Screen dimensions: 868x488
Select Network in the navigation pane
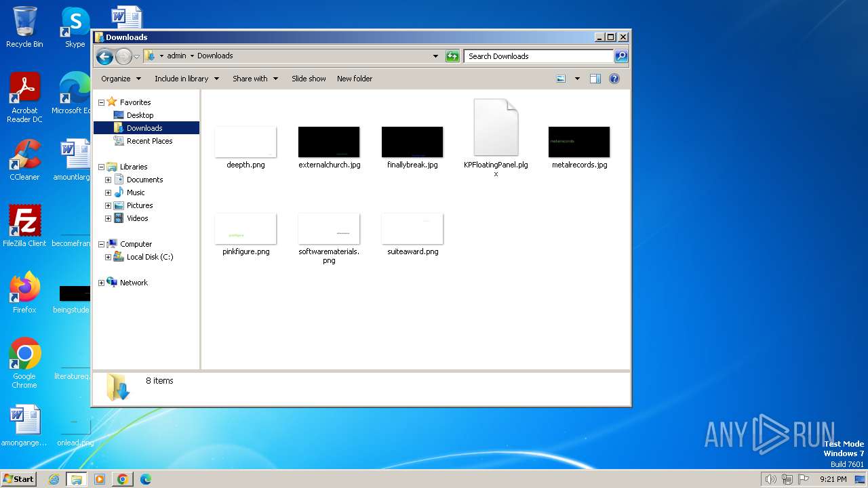tap(134, 283)
